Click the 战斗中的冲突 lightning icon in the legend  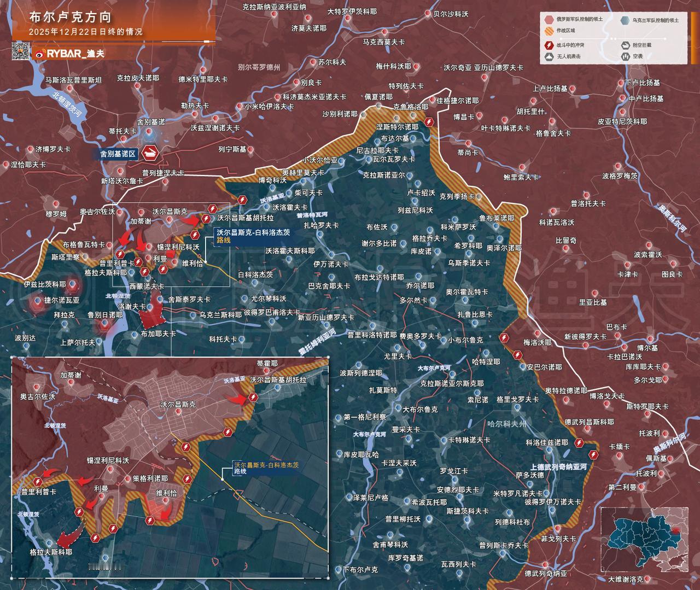tap(549, 45)
